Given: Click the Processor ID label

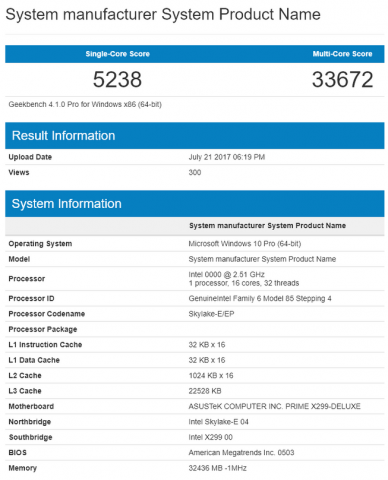Looking at the screenshot, I should (x=31, y=298).
